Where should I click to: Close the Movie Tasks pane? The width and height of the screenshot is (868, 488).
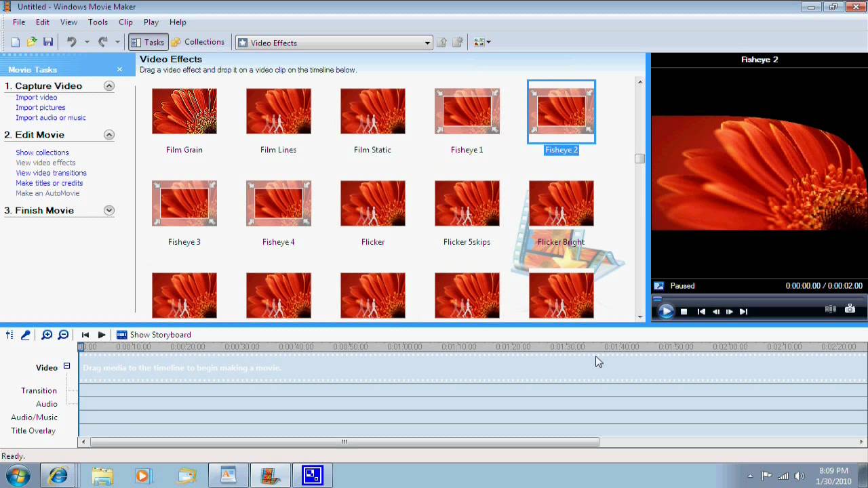(x=120, y=69)
